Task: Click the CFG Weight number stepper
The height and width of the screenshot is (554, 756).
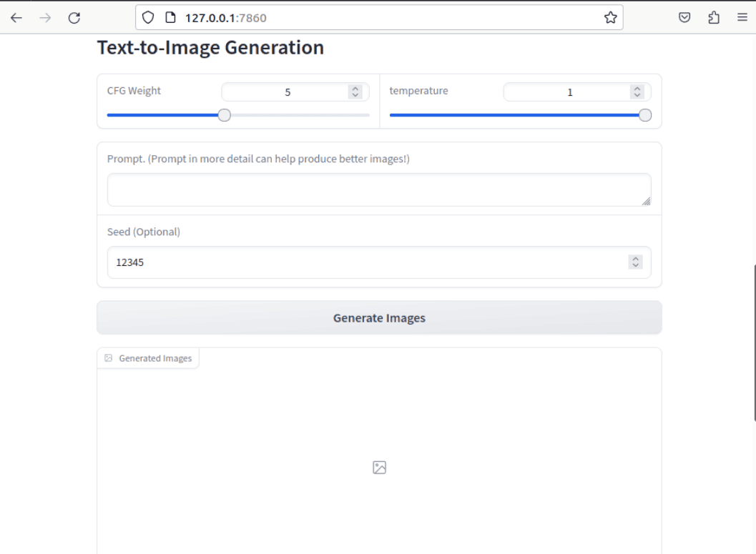Action: (x=355, y=91)
